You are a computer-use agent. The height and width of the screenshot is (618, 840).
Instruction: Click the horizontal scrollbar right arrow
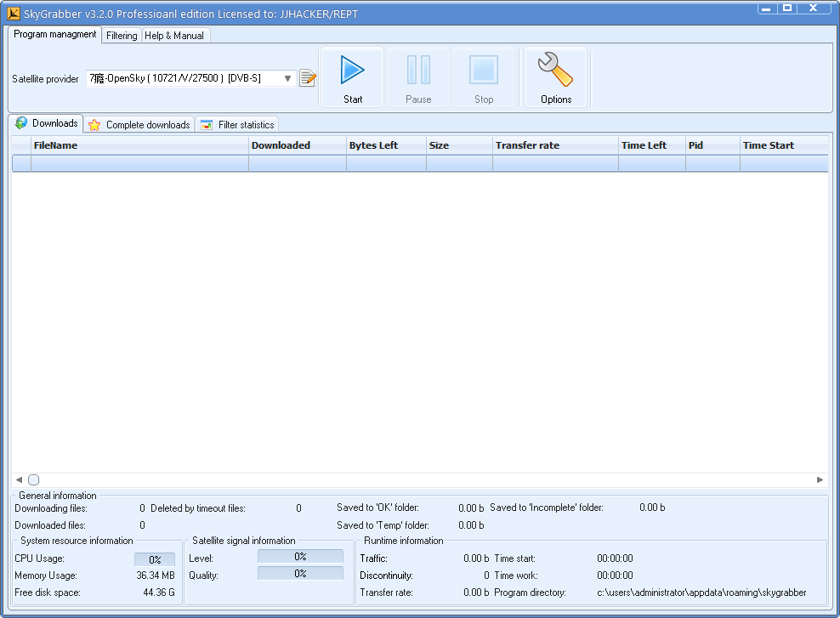pyautogui.click(x=820, y=479)
